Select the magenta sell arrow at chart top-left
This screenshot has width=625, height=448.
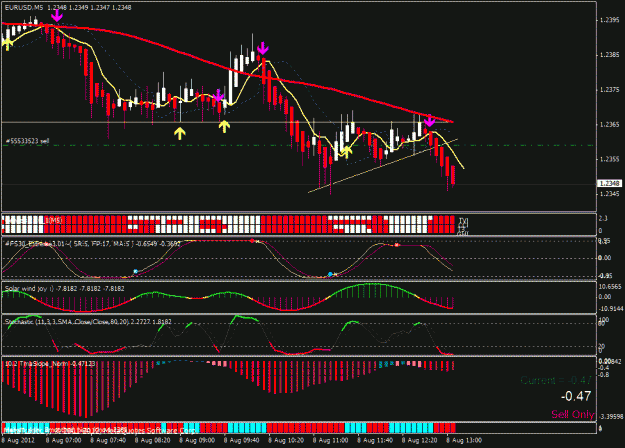pyautogui.click(x=57, y=16)
